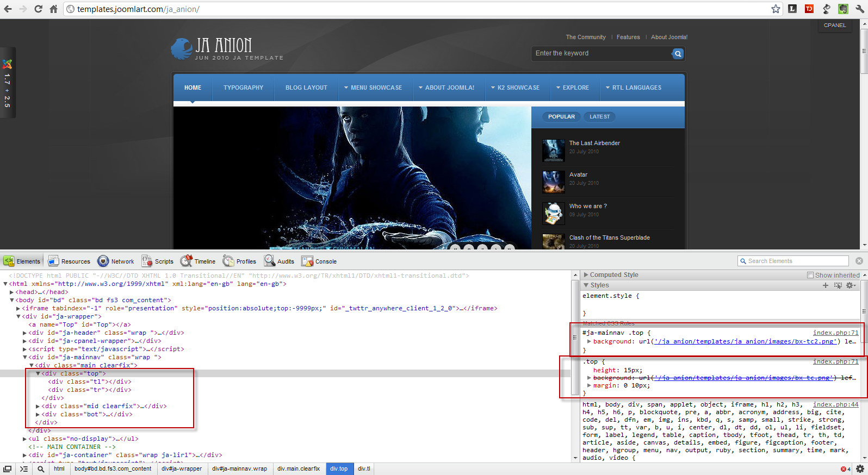Expand the #ja-mainnav background property
This screenshot has width=868, height=475.
click(x=589, y=341)
